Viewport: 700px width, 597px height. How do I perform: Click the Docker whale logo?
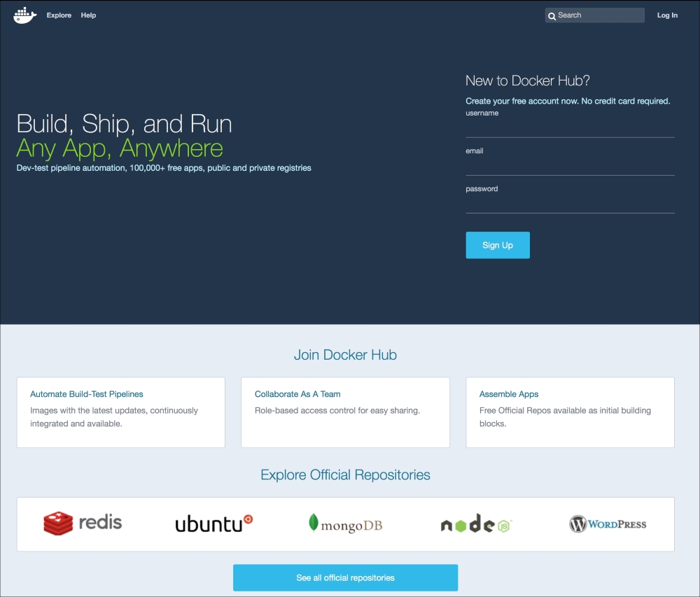point(24,15)
